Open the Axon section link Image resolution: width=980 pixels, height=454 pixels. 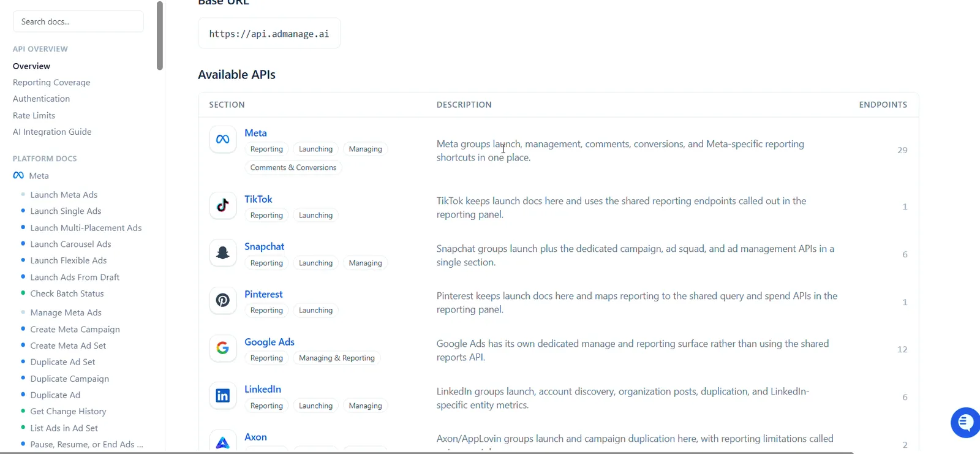(255, 437)
